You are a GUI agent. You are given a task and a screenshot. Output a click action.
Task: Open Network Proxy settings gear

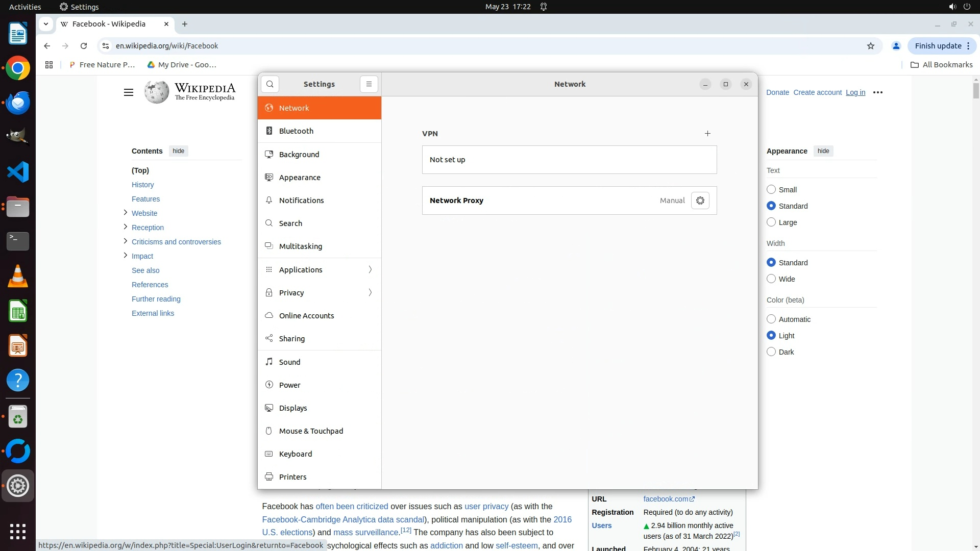pyautogui.click(x=700, y=201)
